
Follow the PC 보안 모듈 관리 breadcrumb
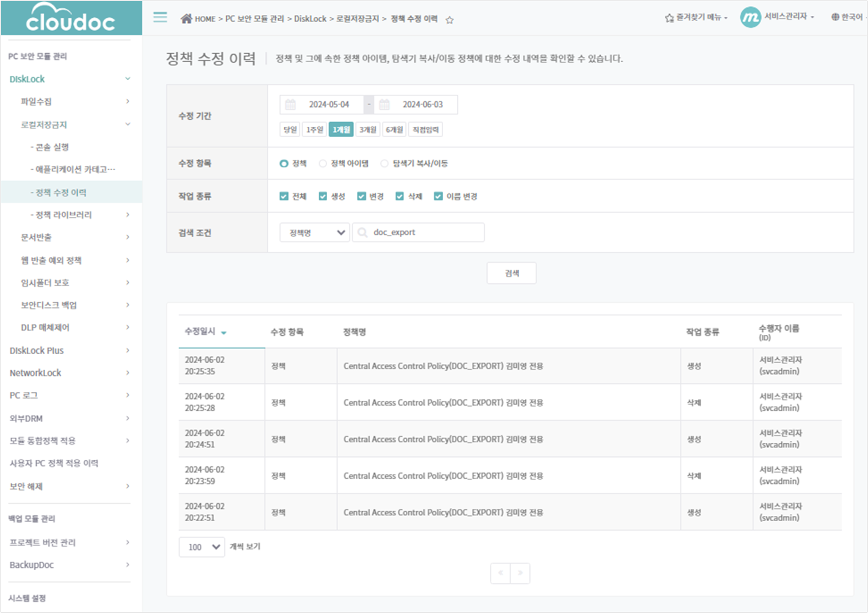pyautogui.click(x=254, y=19)
